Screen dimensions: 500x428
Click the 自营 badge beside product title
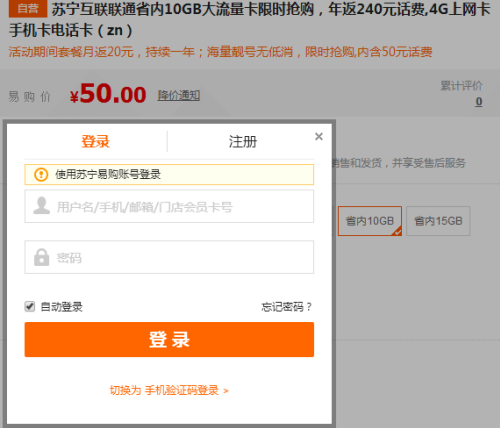pos(28,9)
